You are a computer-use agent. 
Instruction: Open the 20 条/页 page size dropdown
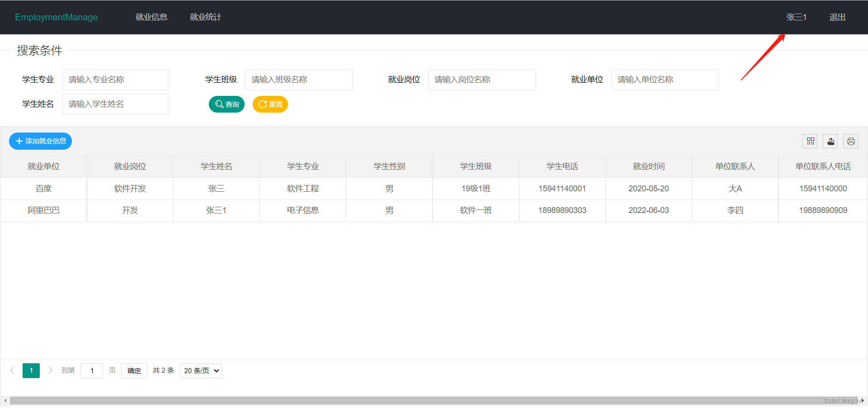(x=201, y=370)
